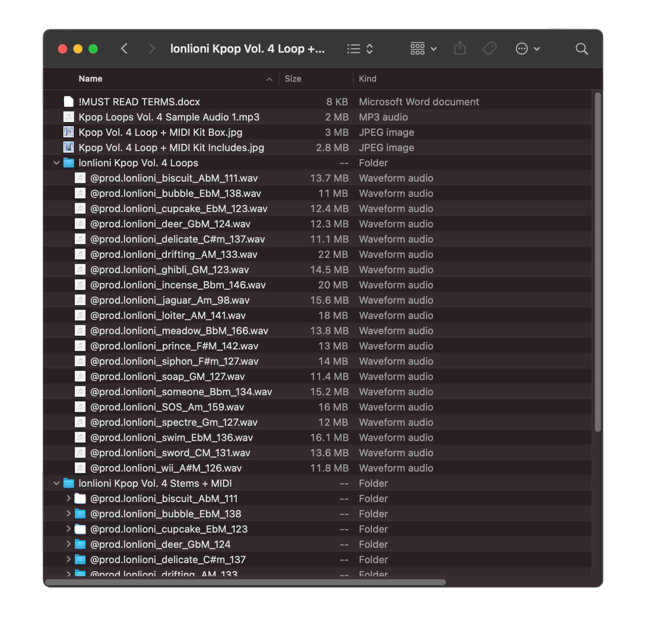Select the ghibli_GM_123.wav file
The height and width of the screenshot is (644, 646).
click(x=169, y=270)
